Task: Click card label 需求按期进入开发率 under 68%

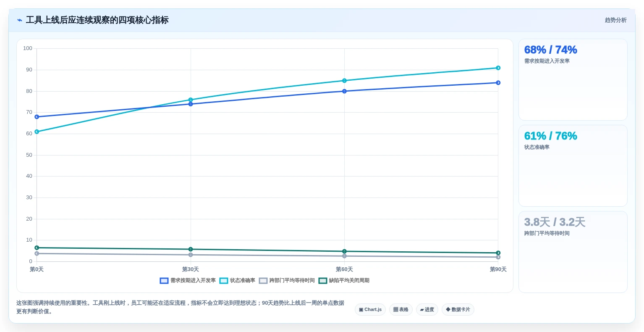Action: (x=547, y=61)
